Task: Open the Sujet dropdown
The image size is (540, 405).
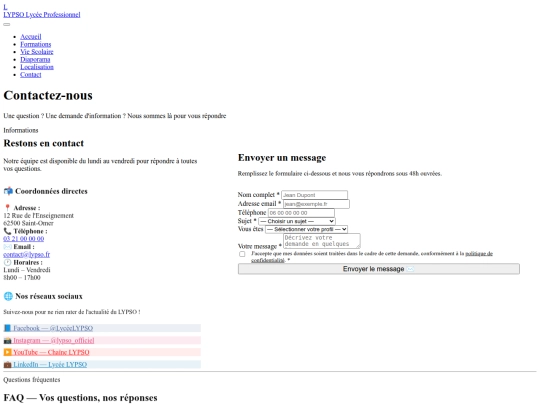Action: coord(297,221)
